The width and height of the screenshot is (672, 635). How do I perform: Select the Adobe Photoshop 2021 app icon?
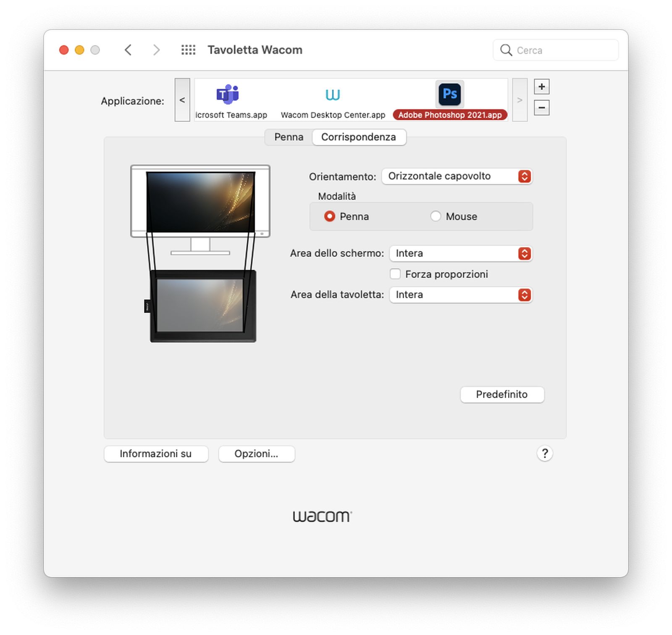coord(450,94)
